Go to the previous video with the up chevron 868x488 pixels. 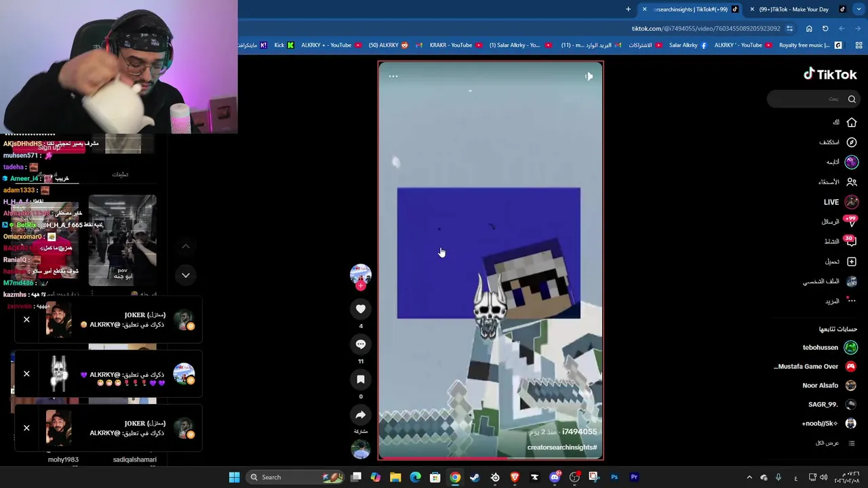tap(186, 246)
